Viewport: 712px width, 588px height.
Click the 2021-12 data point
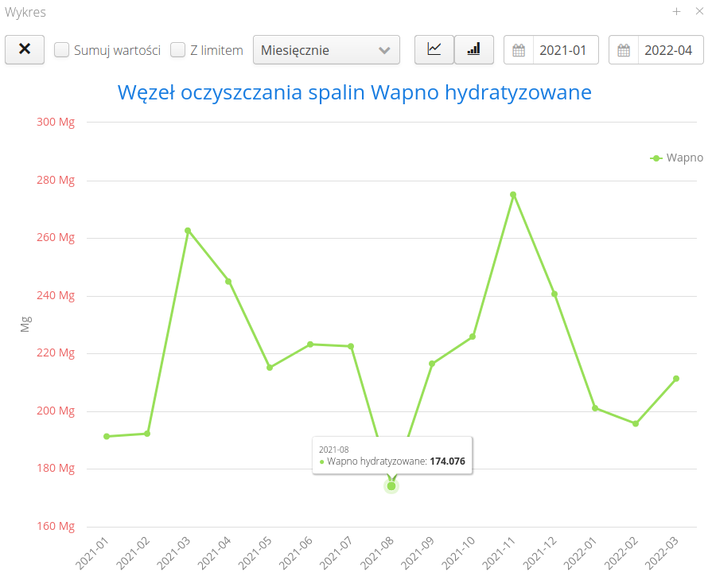pos(554,294)
